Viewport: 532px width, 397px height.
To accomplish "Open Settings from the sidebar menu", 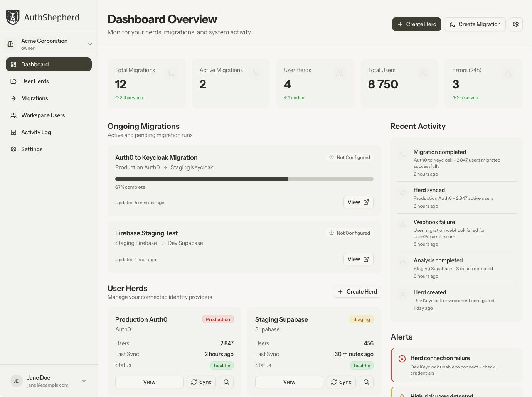I will click(x=13, y=149).
